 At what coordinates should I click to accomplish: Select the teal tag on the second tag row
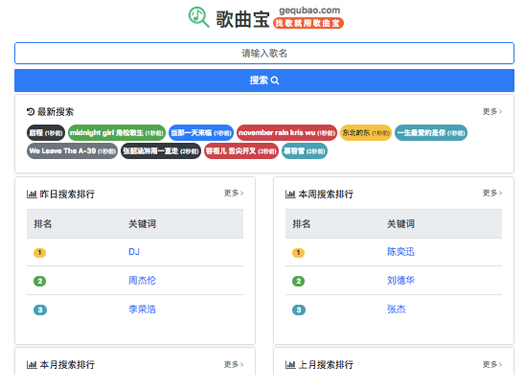tap(305, 151)
